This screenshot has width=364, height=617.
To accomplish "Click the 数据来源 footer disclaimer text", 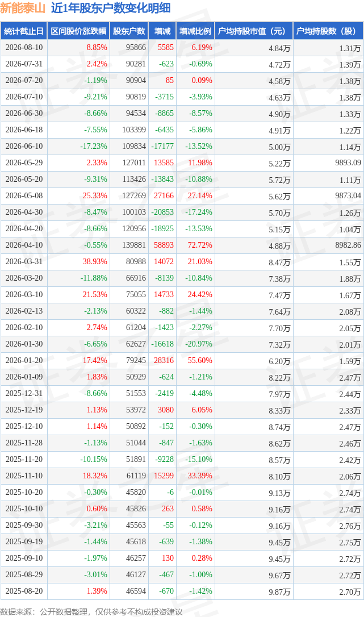I will [x=91, y=611].
